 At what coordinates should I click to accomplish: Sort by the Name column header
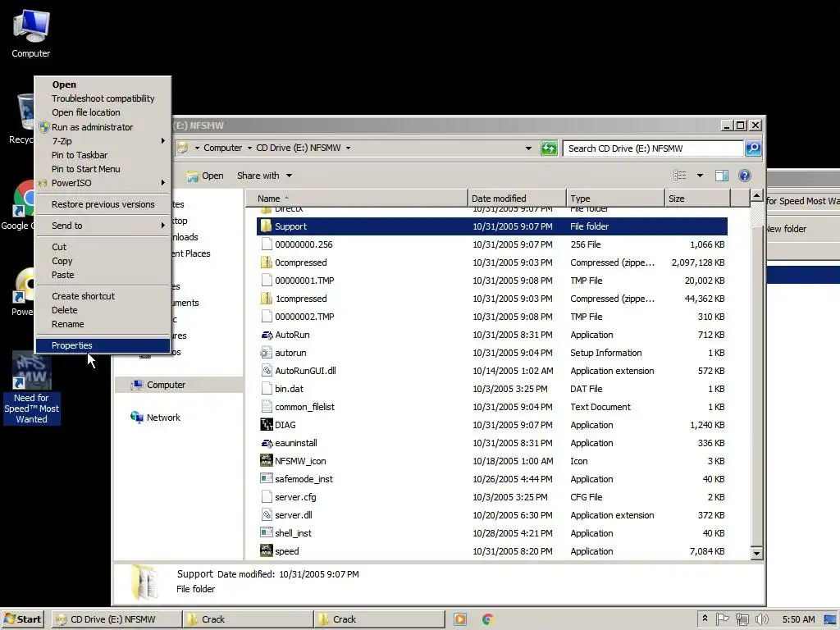click(x=357, y=199)
